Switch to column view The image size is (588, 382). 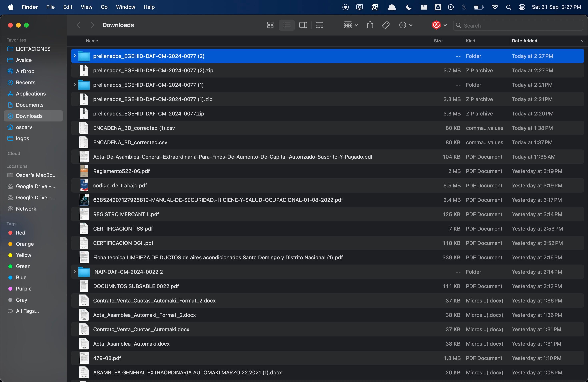click(x=303, y=25)
